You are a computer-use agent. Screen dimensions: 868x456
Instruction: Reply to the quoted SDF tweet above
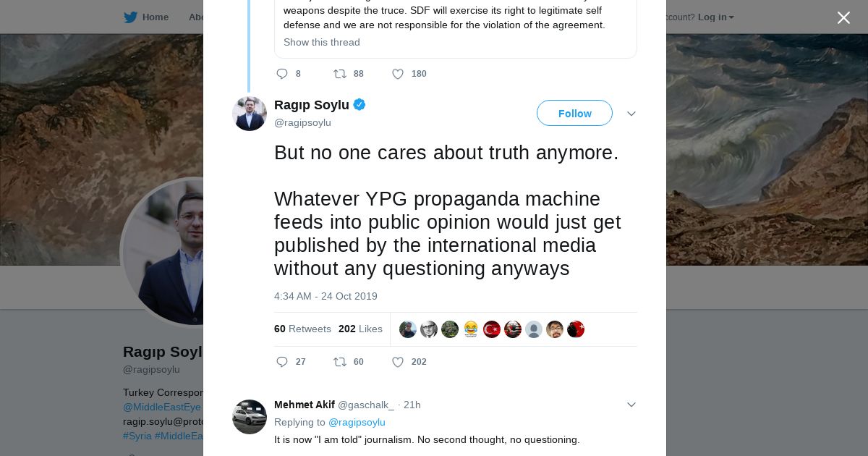[282, 74]
